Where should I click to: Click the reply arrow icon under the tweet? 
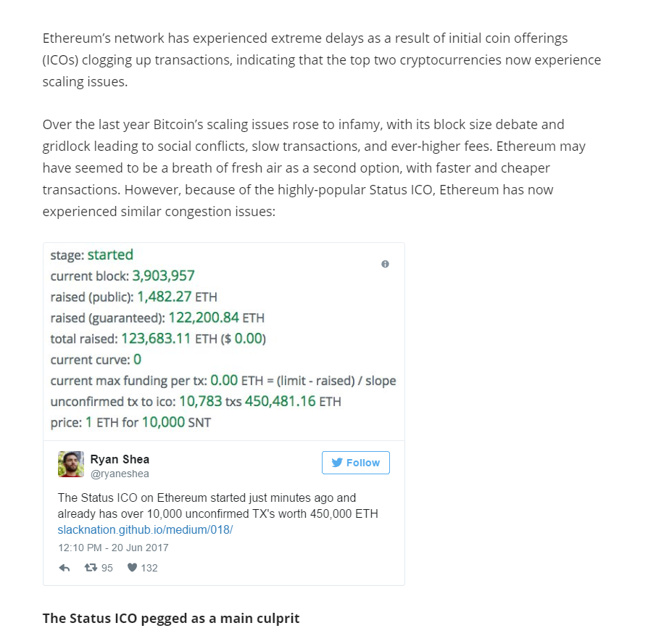[64, 568]
